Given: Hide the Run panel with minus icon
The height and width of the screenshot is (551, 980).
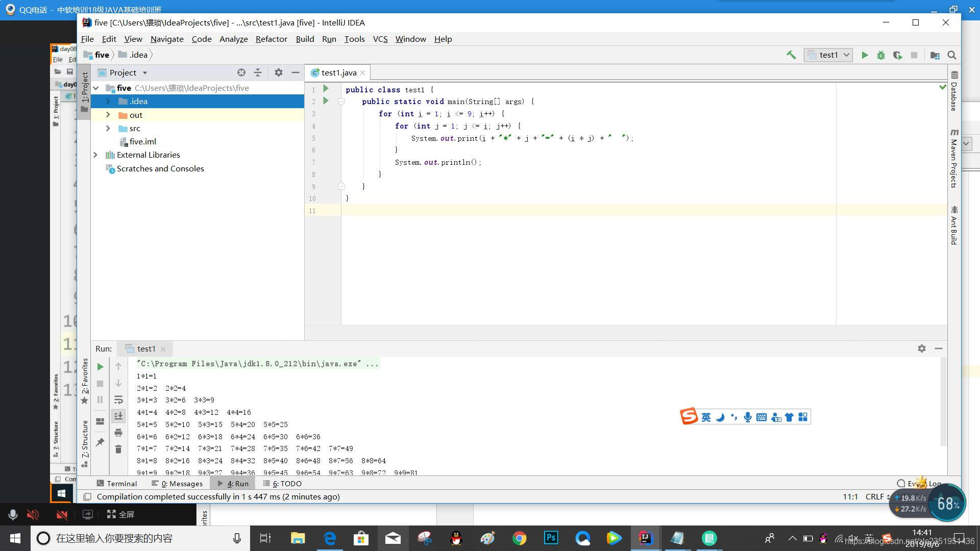Looking at the screenshot, I should point(938,348).
